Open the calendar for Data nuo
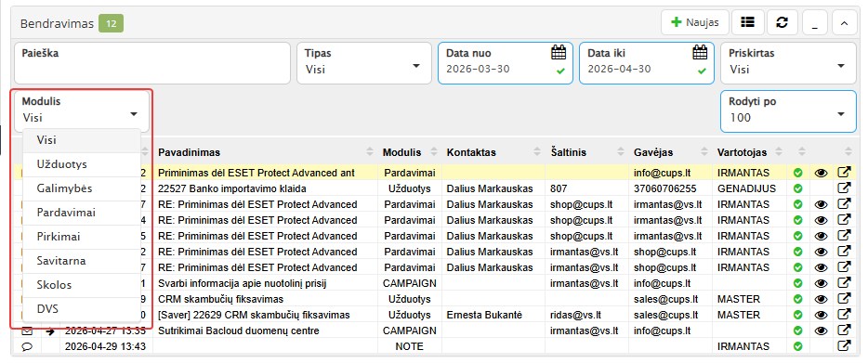Viewport: 868px width, 363px height. point(559,53)
